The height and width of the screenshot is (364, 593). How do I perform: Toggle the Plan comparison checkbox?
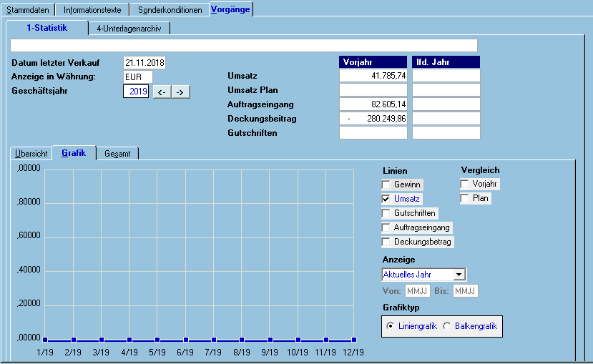[x=464, y=198]
